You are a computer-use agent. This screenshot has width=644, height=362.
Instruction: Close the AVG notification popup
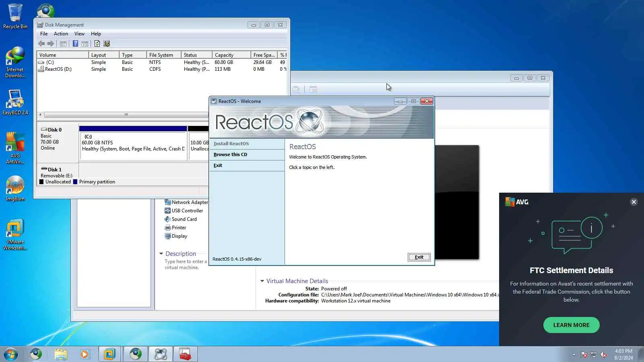(x=634, y=202)
